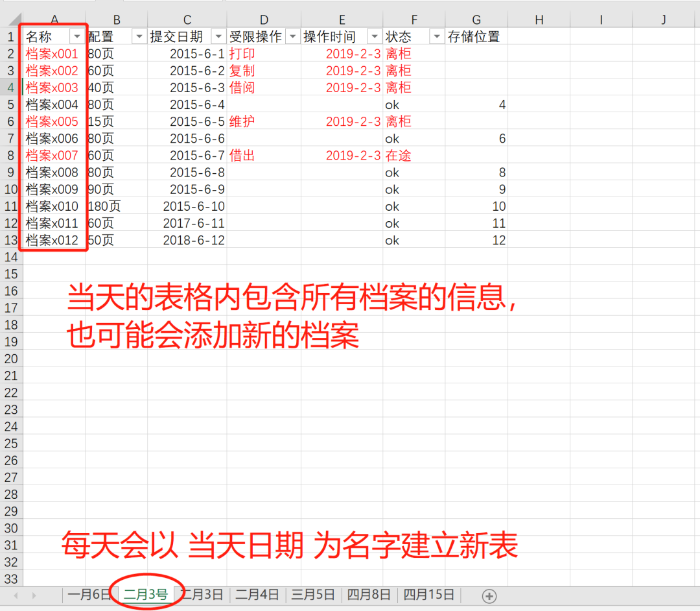This screenshot has width=700, height=611.
Task: Select the 在途 status cell
Action: click(414, 156)
